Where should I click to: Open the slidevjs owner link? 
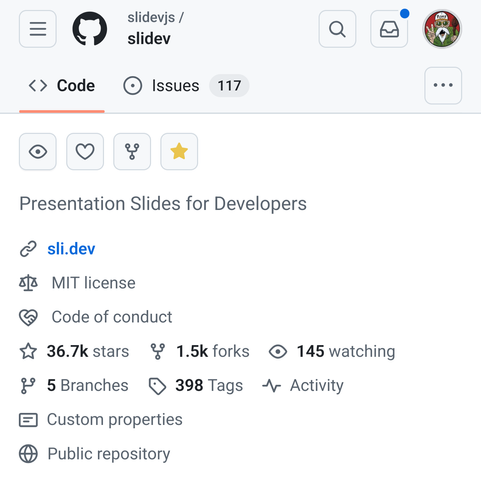click(151, 17)
